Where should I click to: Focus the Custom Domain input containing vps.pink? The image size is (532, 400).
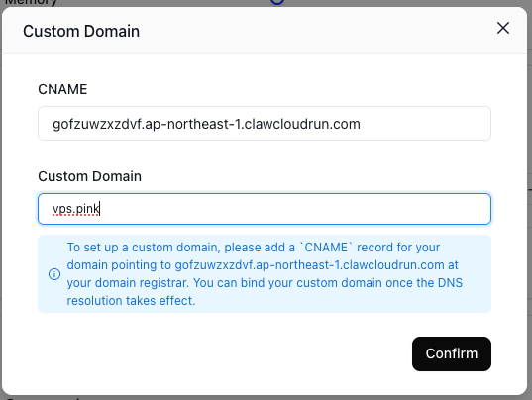[x=265, y=209]
